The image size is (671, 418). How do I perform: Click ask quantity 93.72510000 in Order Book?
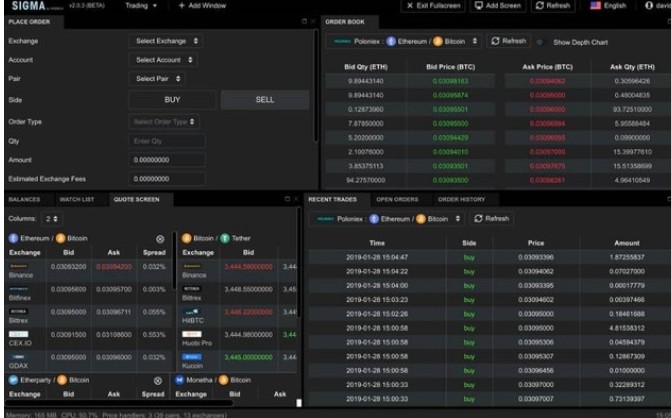632,110
